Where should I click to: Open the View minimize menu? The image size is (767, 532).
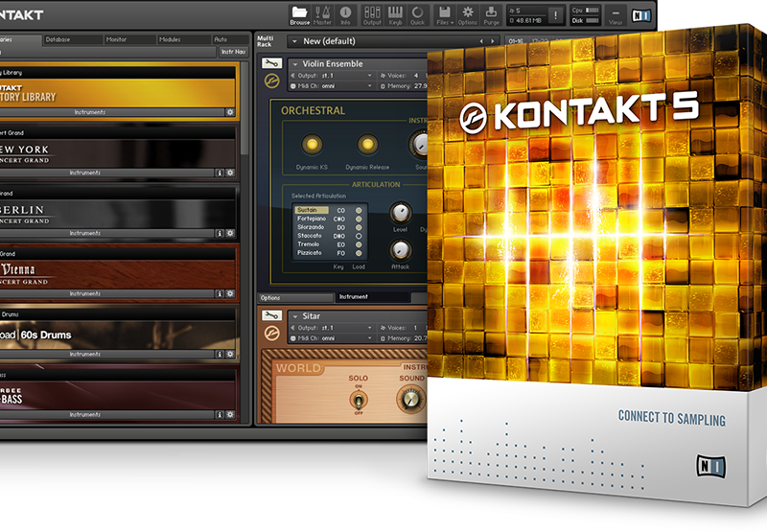pos(616,15)
